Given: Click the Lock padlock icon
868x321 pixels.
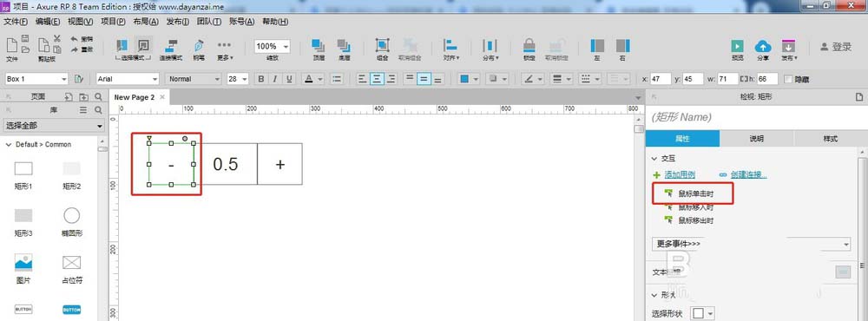Looking at the screenshot, I should (529, 45).
